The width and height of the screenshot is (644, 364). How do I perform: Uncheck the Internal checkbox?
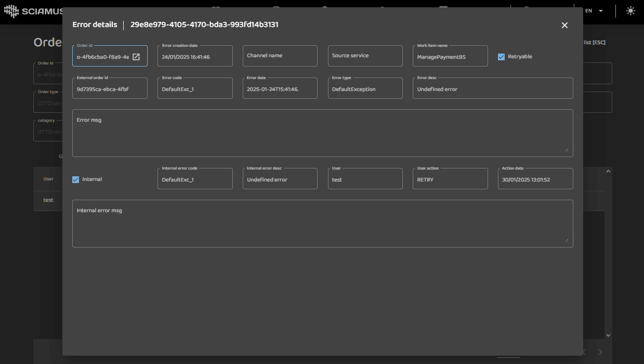pyautogui.click(x=76, y=179)
